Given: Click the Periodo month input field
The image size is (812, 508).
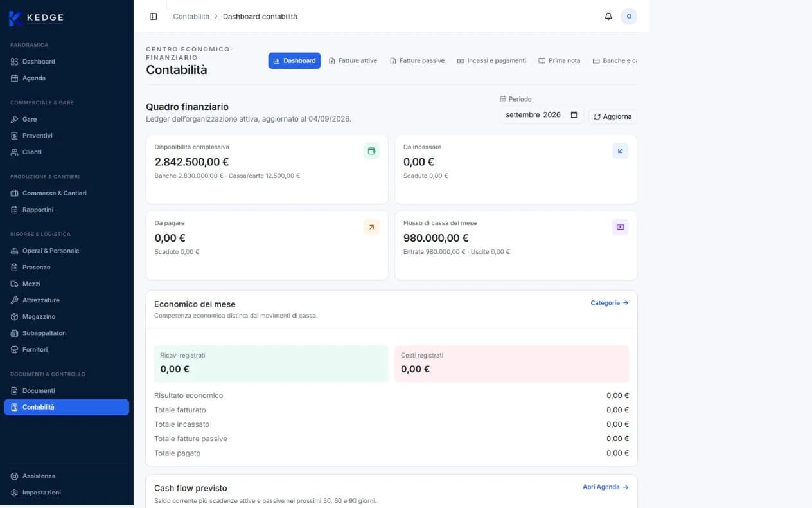Looking at the screenshot, I should point(542,115).
